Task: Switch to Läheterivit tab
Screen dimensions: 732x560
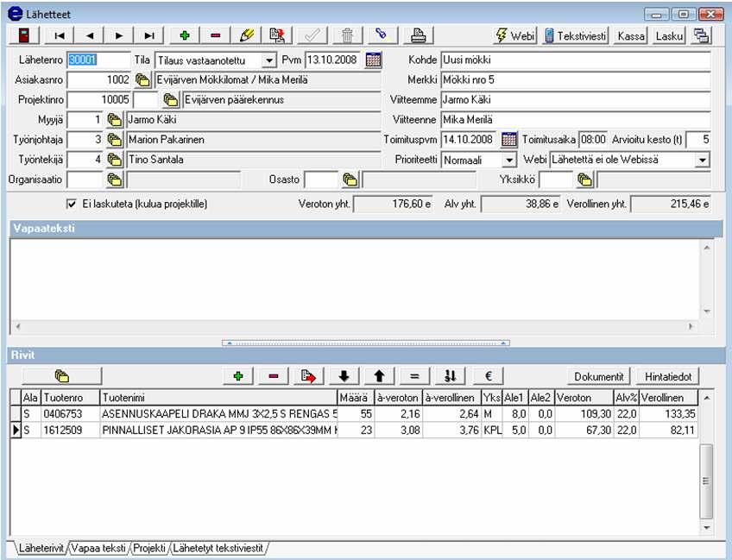Action: coord(41,548)
